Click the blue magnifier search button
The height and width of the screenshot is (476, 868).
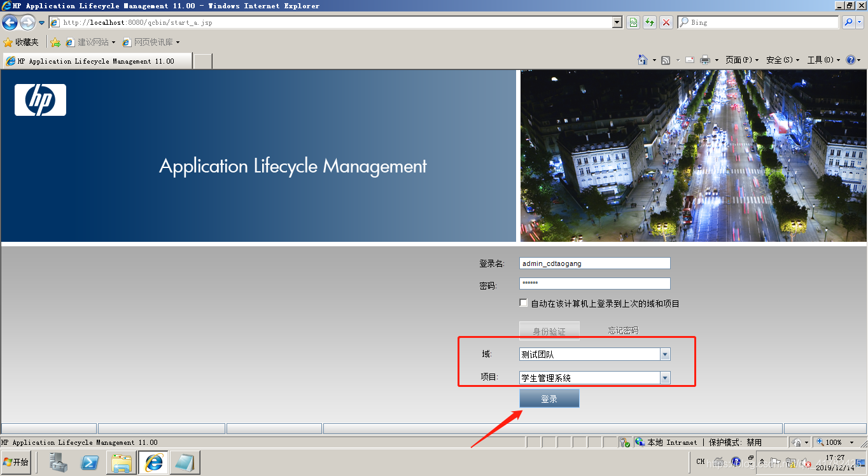tap(848, 22)
